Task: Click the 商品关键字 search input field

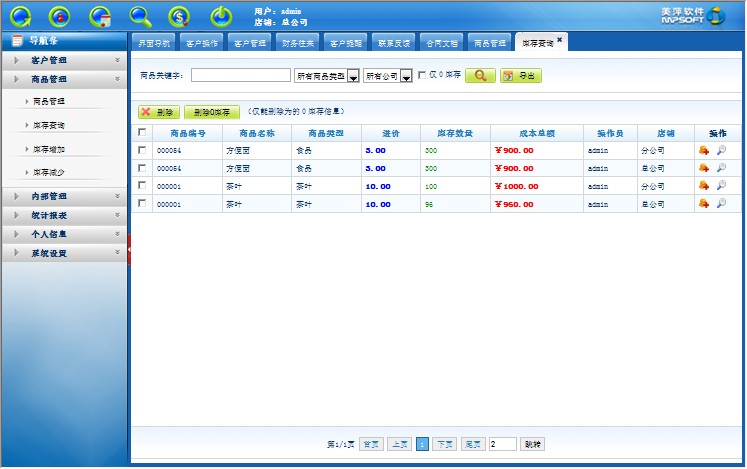Action: [x=240, y=76]
